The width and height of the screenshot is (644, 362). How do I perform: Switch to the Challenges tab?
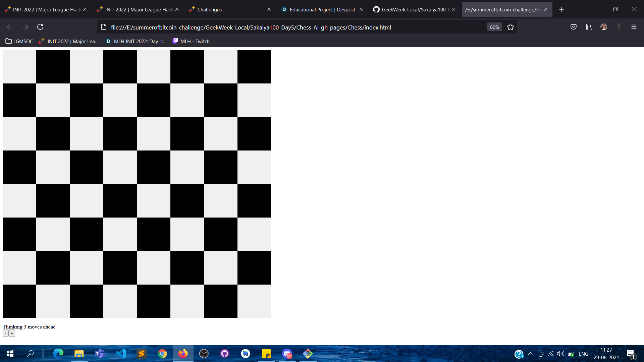pos(210,9)
